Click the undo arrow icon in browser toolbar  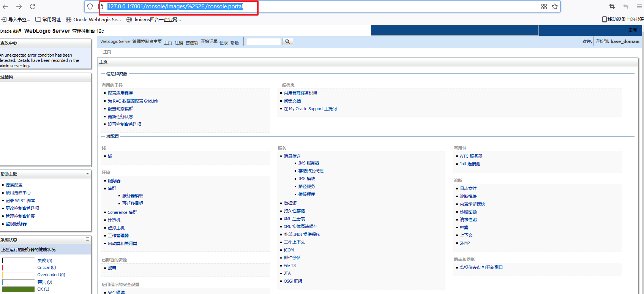pos(626,6)
